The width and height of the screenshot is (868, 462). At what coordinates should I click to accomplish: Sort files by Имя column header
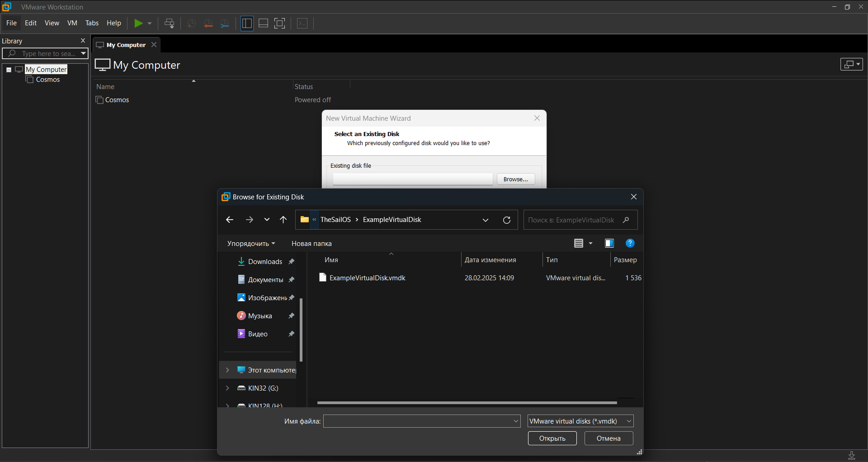pos(331,260)
